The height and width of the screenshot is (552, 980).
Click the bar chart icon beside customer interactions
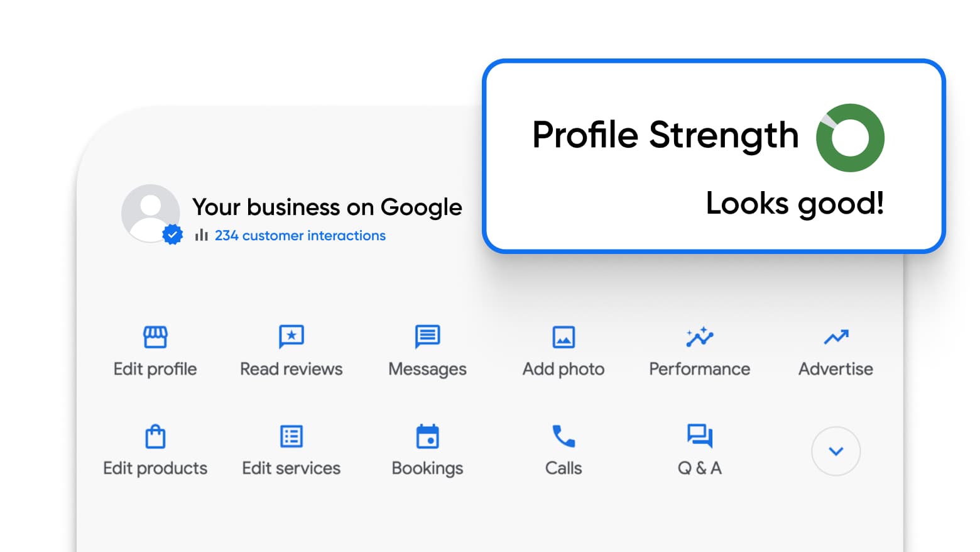click(x=201, y=235)
